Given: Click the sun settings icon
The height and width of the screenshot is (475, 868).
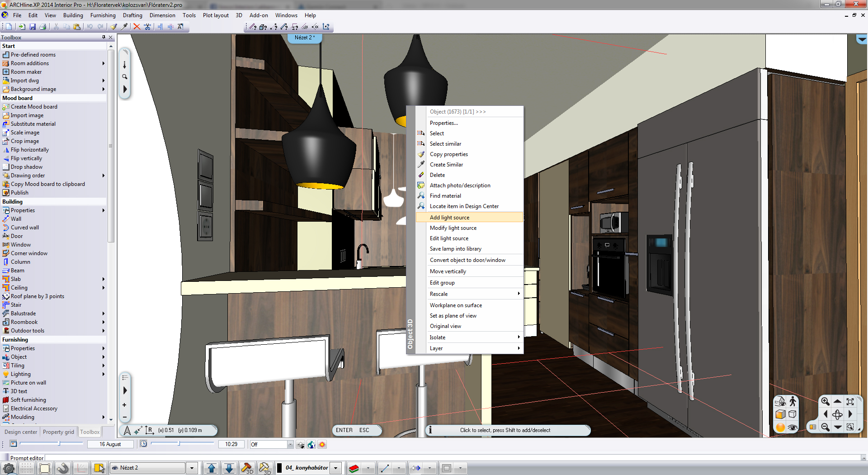Looking at the screenshot, I should 322,445.
